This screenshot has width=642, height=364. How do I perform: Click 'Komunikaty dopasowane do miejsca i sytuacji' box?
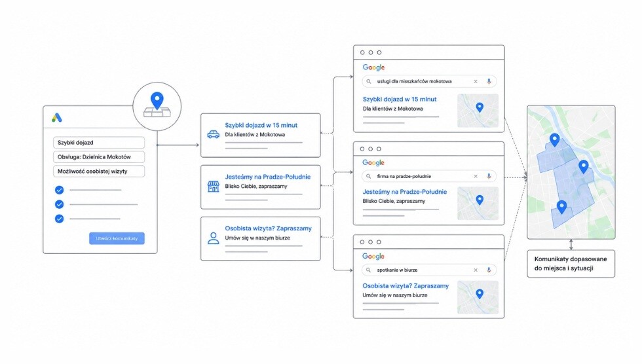(x=571, y=264)
